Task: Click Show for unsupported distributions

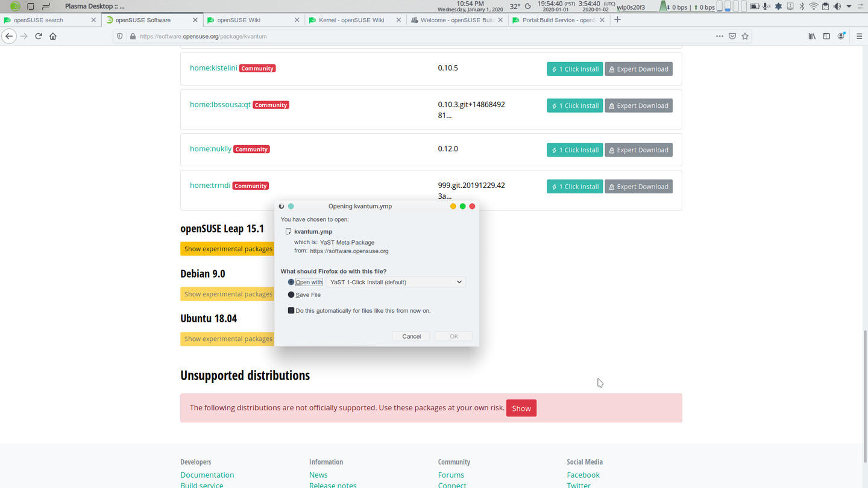Action: click(521, 408)
